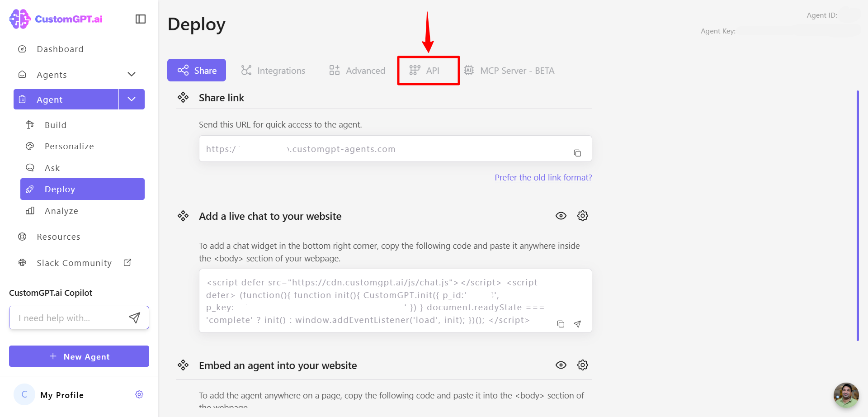868x417 pixels.
Task: Preview live chat widget eye icon
Action: [561, 216]
